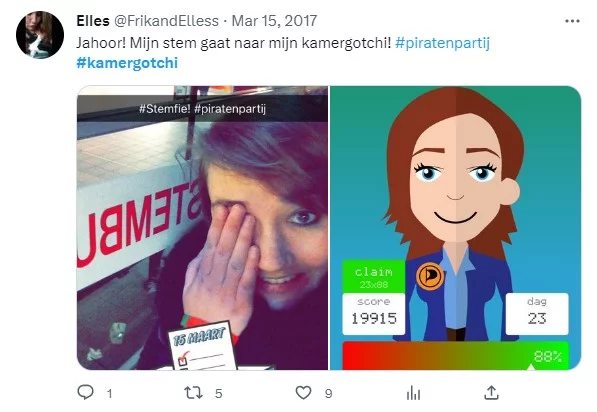Open Elles' profile avatar picture
This screenshot has width=597, height=412.
40,35
